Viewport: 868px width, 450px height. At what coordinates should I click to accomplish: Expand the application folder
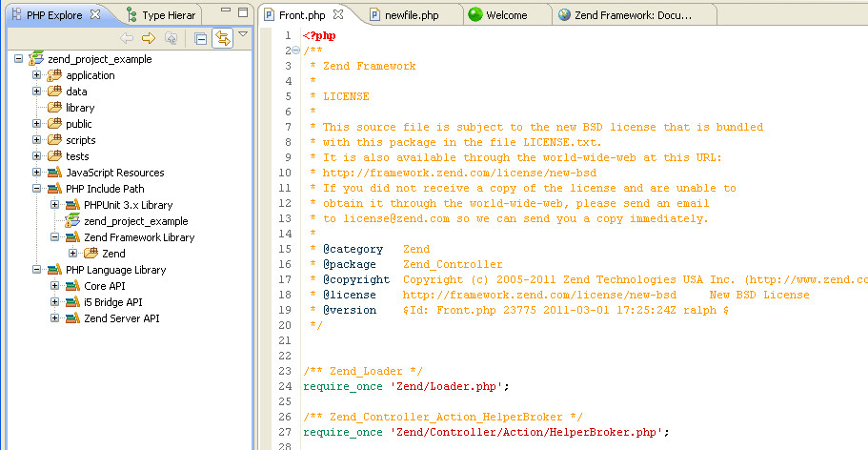pos(36,74)
